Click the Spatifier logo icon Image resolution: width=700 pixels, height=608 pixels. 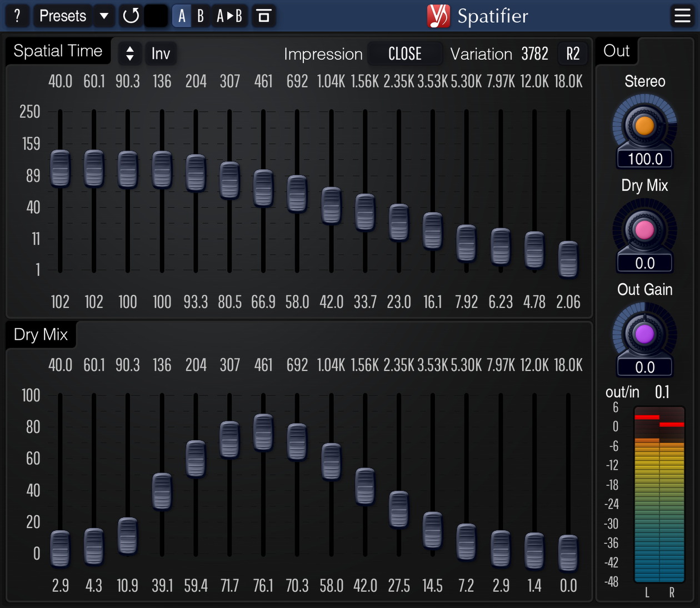click(x=438, y=16)
